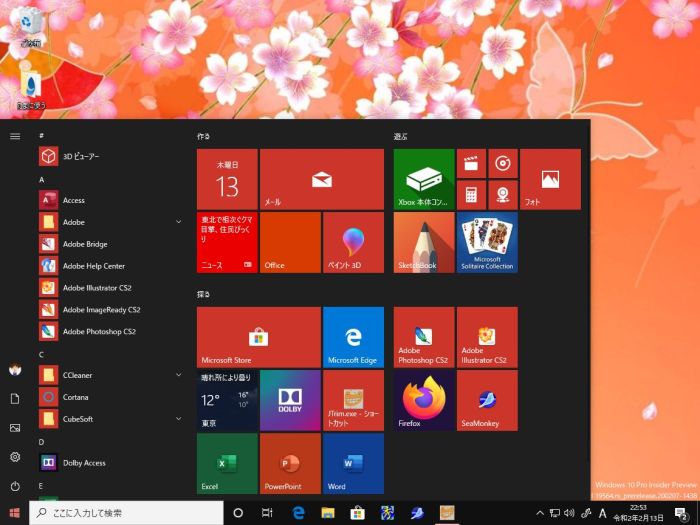Open the Movies & TV small tile
This screenshot has width=700, height=525.
pyautogui.click(x=471, y=163)
